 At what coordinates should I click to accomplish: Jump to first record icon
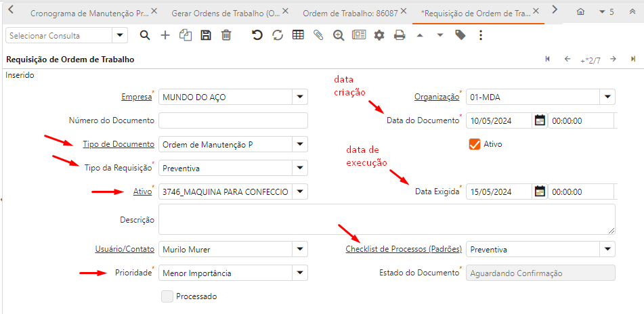point(547,59)
